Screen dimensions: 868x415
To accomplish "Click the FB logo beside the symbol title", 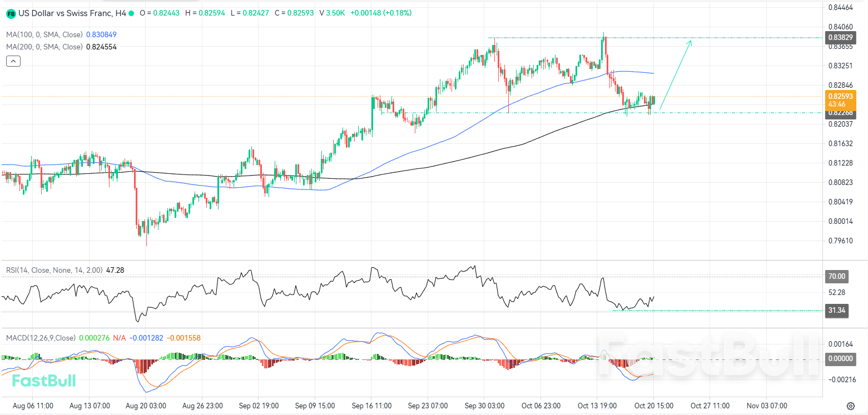I will point(11,13).
